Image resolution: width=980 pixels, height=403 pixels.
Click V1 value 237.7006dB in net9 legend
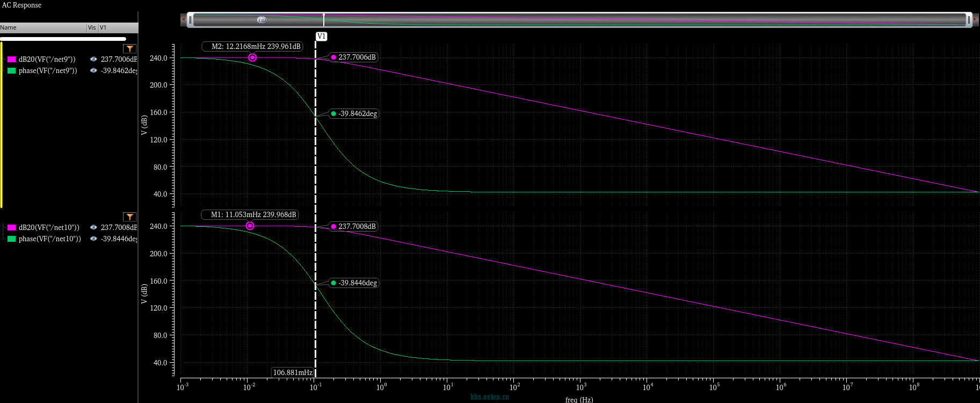[x=119, y=59]
